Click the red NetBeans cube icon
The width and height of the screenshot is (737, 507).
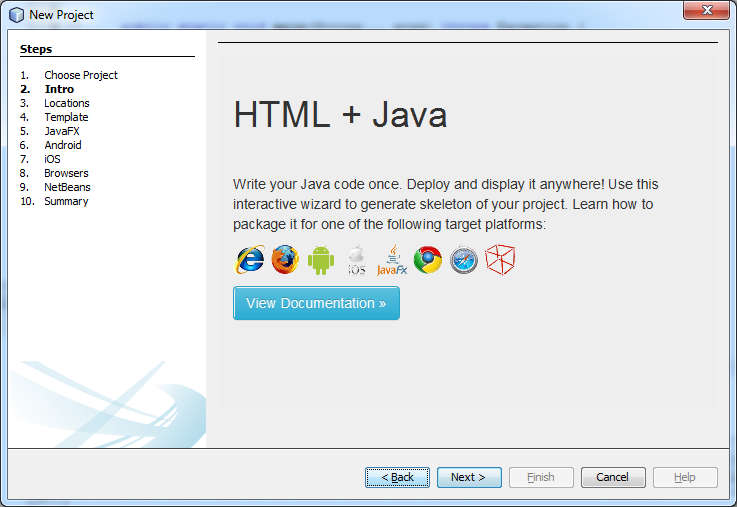[500, 259]
